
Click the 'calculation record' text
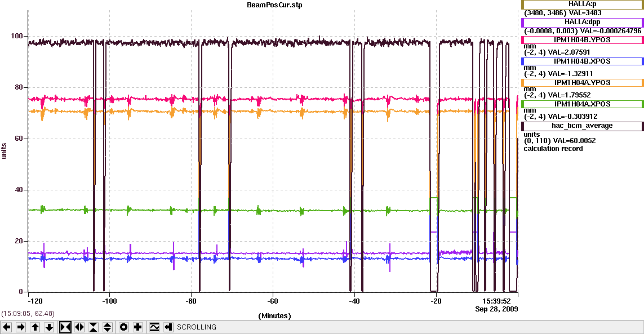553,149
